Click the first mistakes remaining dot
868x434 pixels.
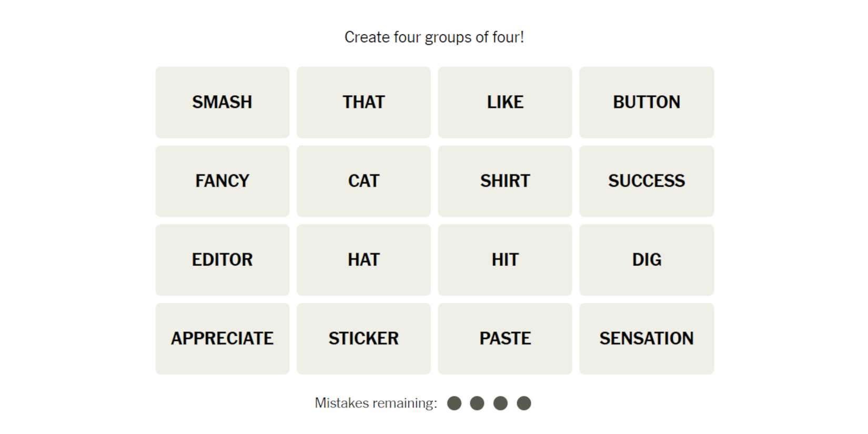(454, 403)
